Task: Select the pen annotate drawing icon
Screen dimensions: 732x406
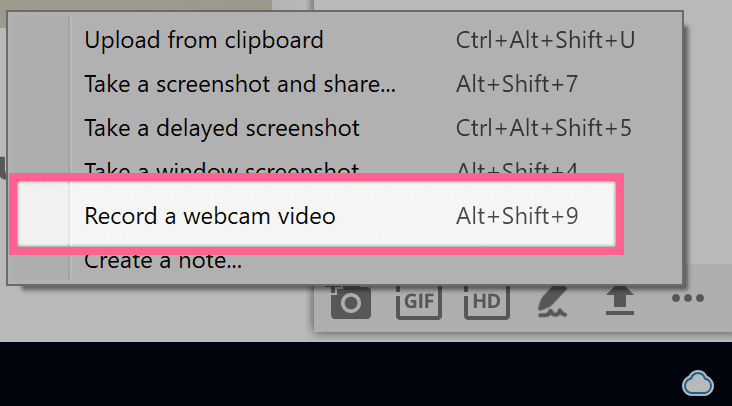Action: (551, 300)
